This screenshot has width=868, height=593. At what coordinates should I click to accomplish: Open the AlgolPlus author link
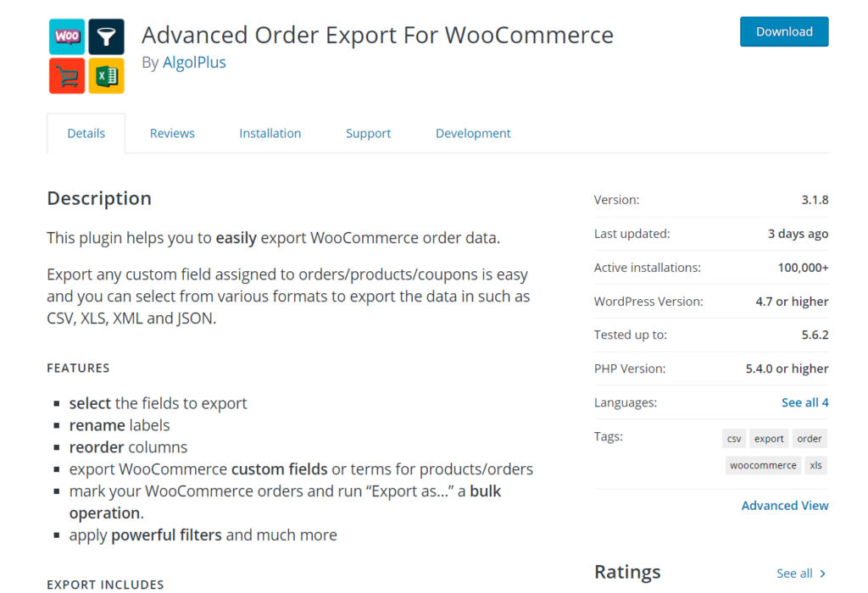194,63
